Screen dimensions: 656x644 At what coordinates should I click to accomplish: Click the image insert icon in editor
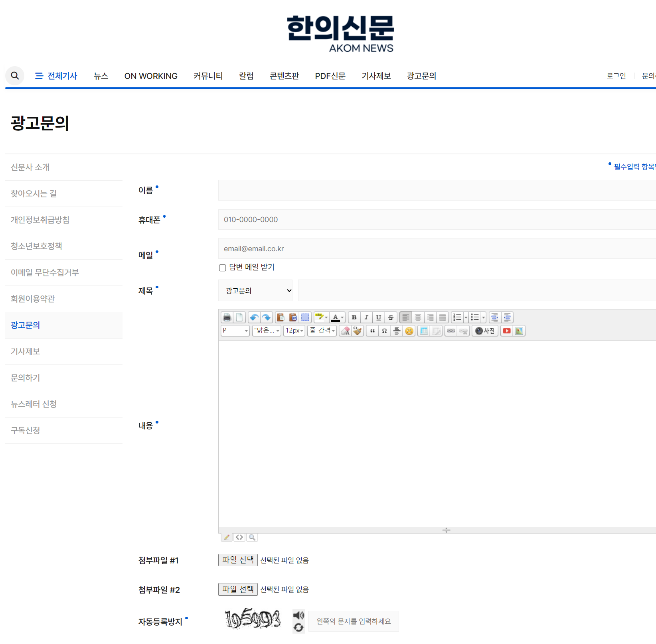(519, 331)
